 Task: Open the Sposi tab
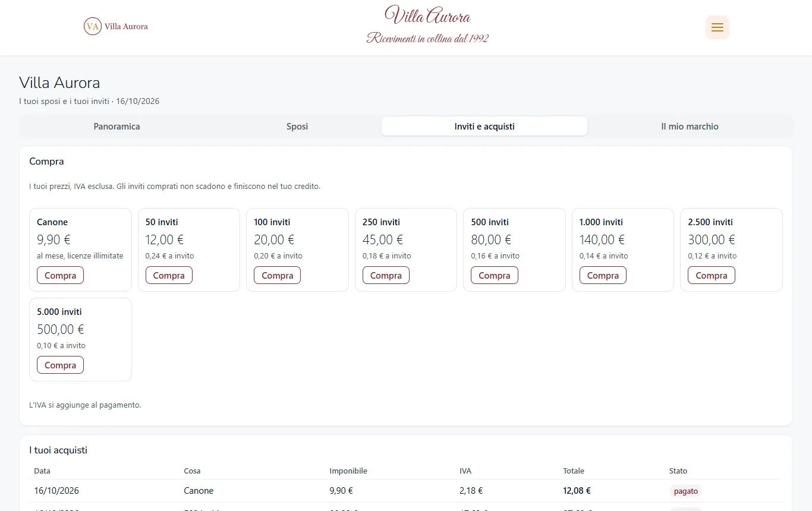(x=297, y=127)
